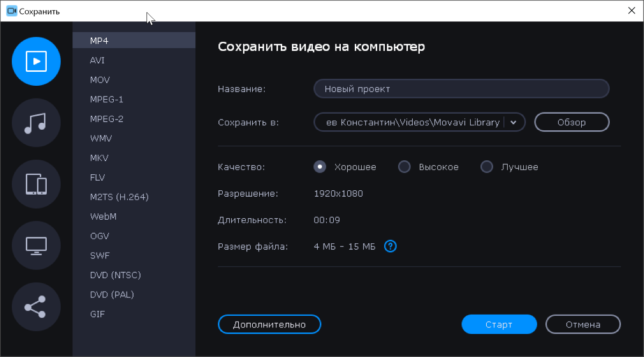Select DVD (PAL) format
Viewport: 644px width, 357px height.
coord(134,294)
